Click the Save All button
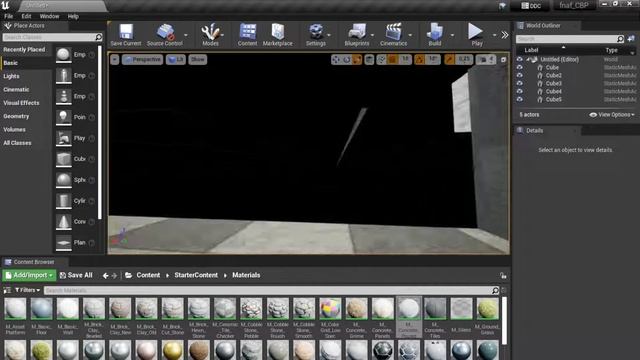The width and height of the screenshot is (640, 360). 76,276
